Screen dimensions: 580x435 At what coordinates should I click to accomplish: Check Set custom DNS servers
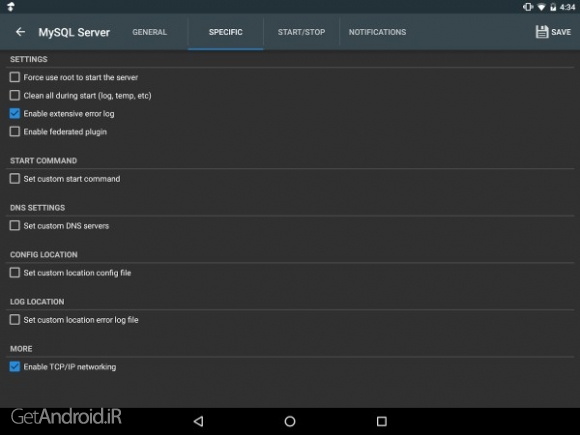click(14, 226)
